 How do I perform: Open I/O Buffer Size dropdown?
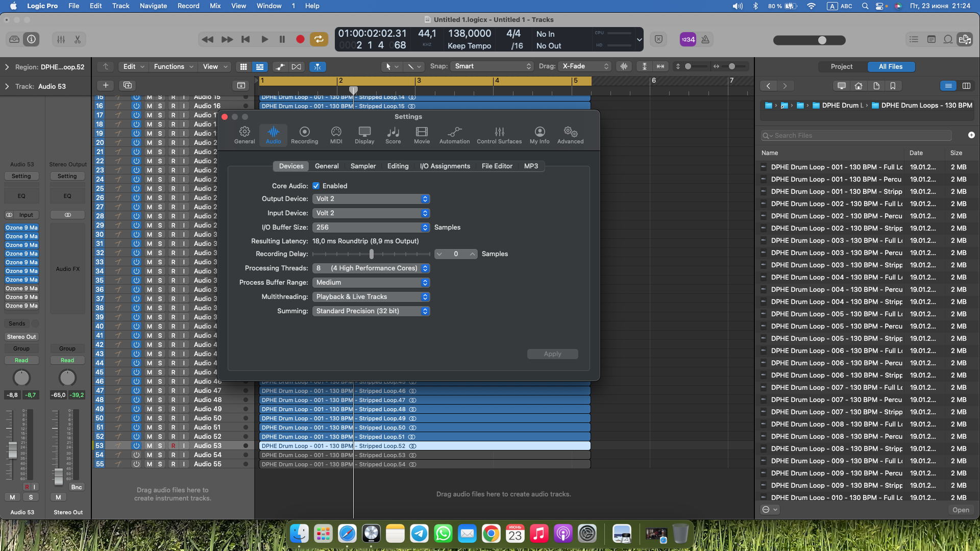click(x=371, y=228)
